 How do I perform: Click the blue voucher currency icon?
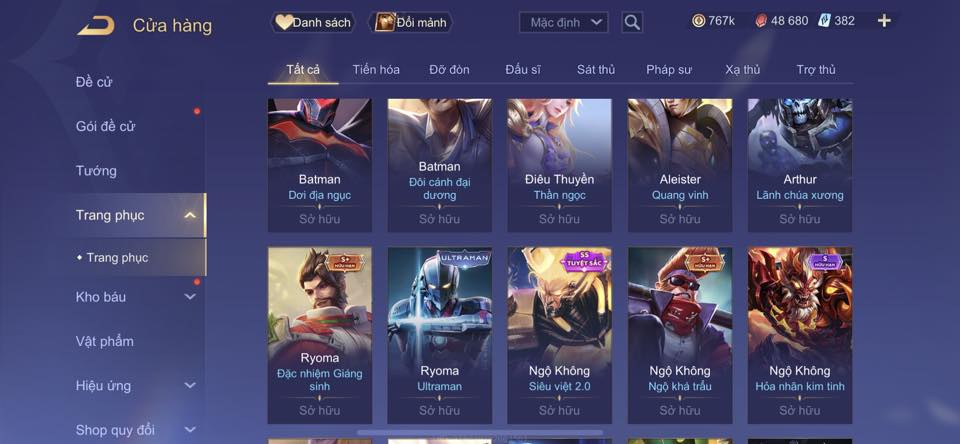[x=824, y=21]
